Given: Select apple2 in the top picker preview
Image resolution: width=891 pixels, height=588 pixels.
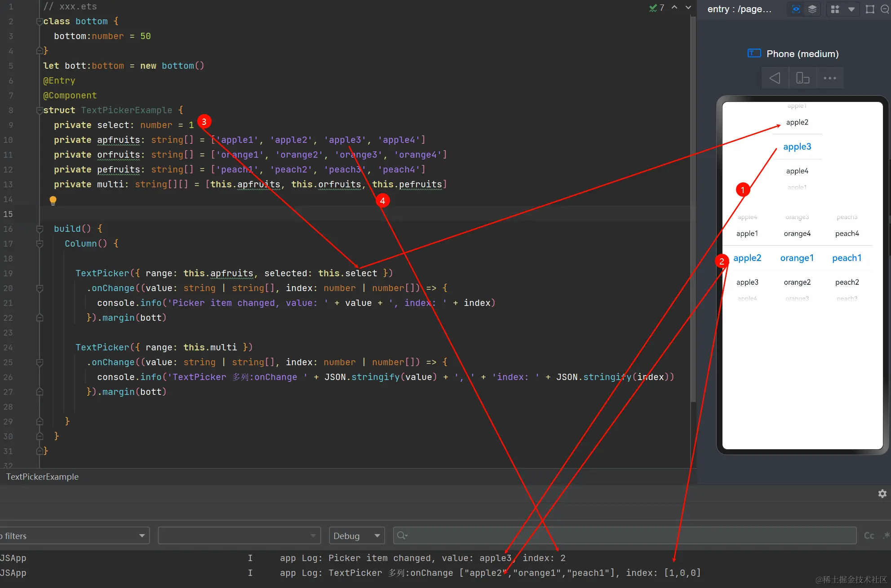Looking at the screenshot, I should click(797, 122).
